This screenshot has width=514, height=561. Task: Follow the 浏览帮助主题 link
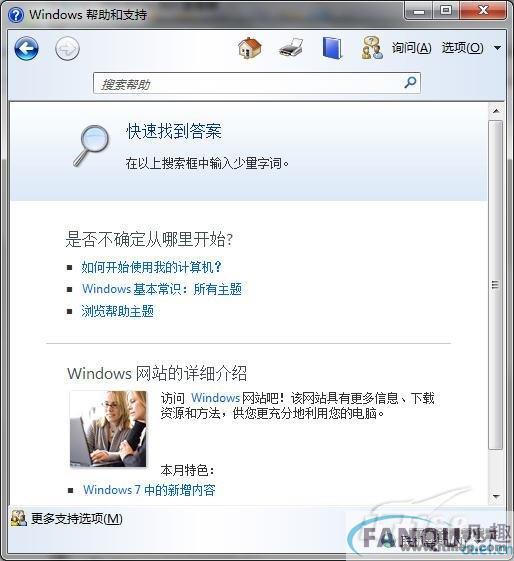tap(117, 311)
